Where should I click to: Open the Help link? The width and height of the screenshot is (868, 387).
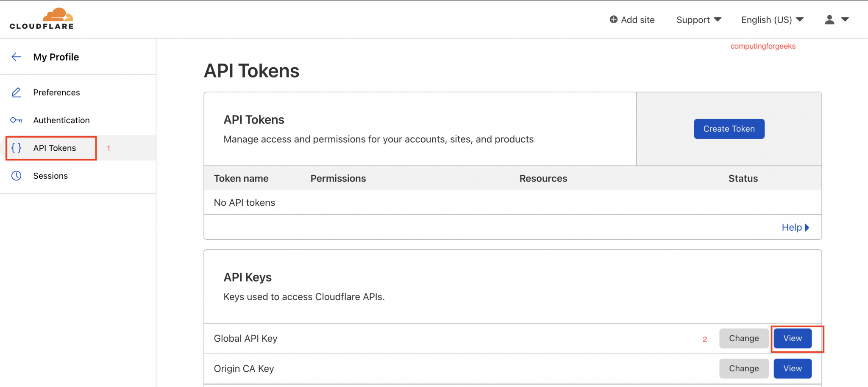pyautogui.click(x=792, y=227)
